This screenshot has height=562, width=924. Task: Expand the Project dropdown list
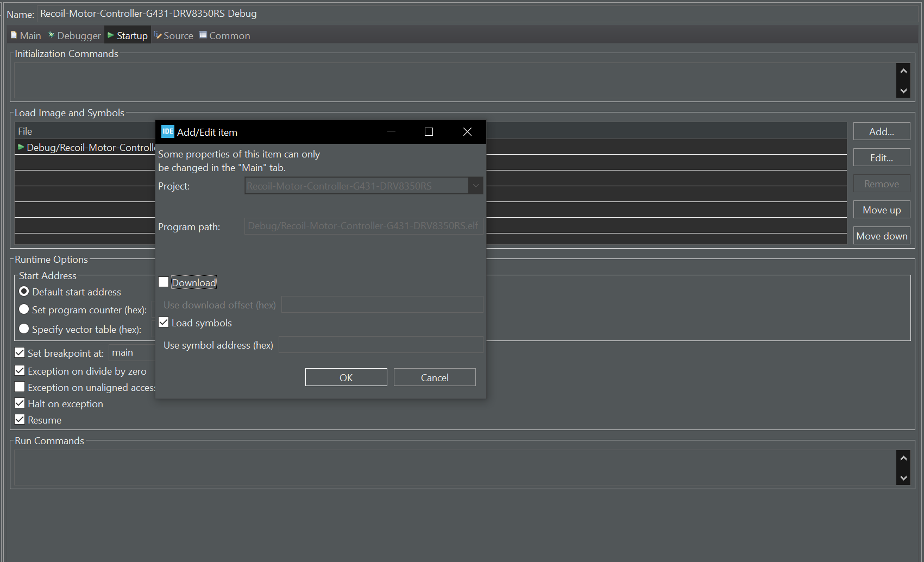tap(475, 186)
